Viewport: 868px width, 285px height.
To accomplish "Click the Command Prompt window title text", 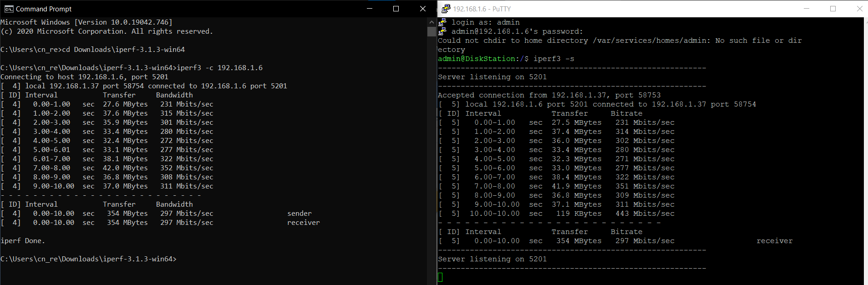I will (44, 9).
